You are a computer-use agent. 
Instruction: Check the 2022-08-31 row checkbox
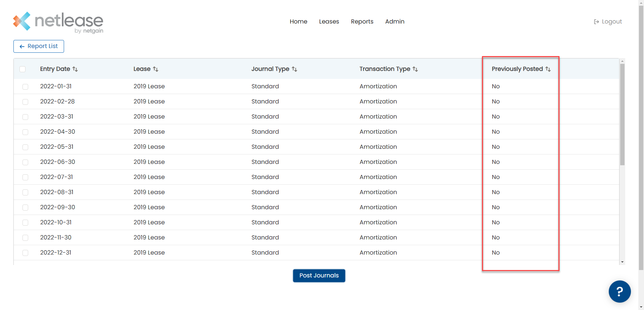[x=25, y=192]
